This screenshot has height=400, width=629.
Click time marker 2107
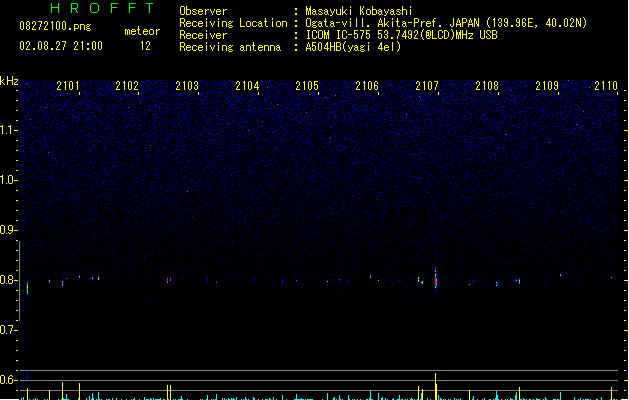(427, 86)
